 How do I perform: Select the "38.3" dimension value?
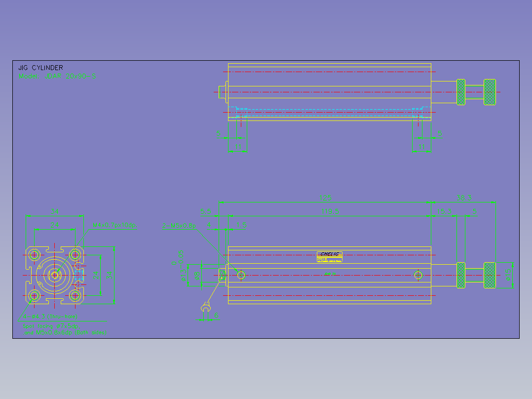coord(464,198)
